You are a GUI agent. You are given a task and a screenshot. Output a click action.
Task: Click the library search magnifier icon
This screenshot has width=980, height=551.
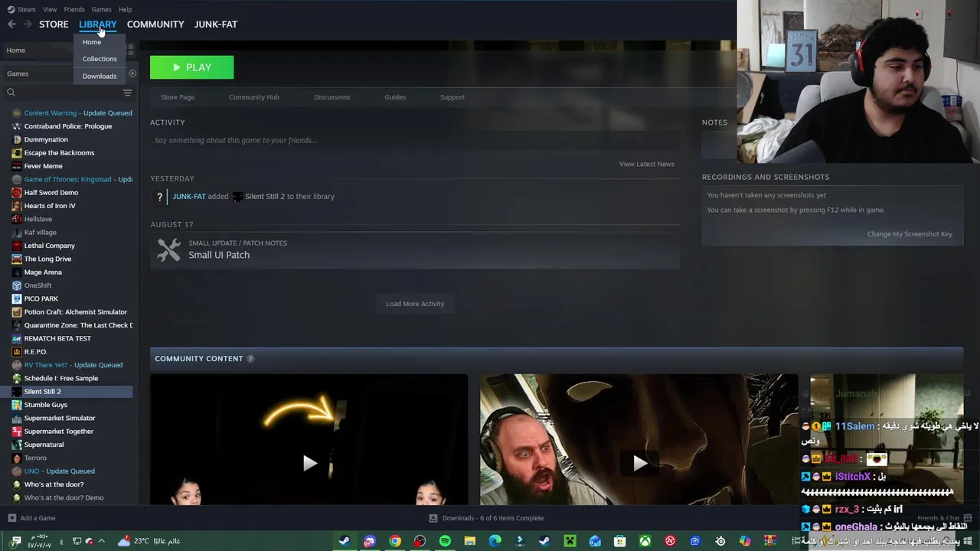(11, 93)
